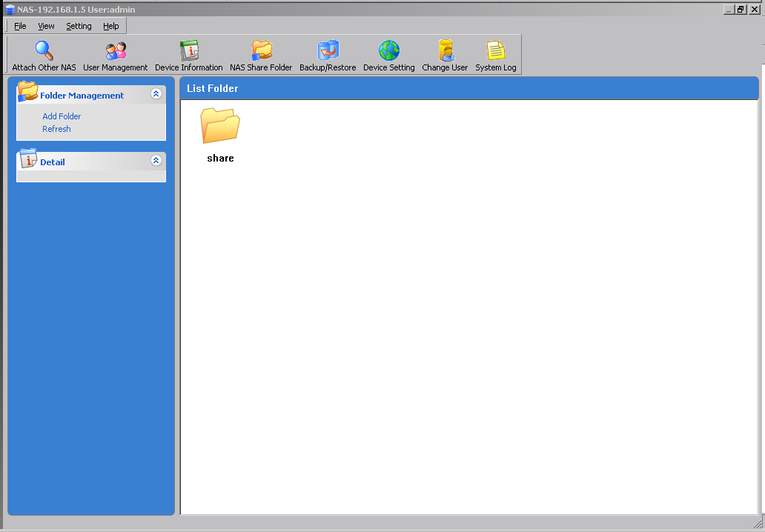Select the share folder icon
765x532 pixels.
(x=220, y=126)
